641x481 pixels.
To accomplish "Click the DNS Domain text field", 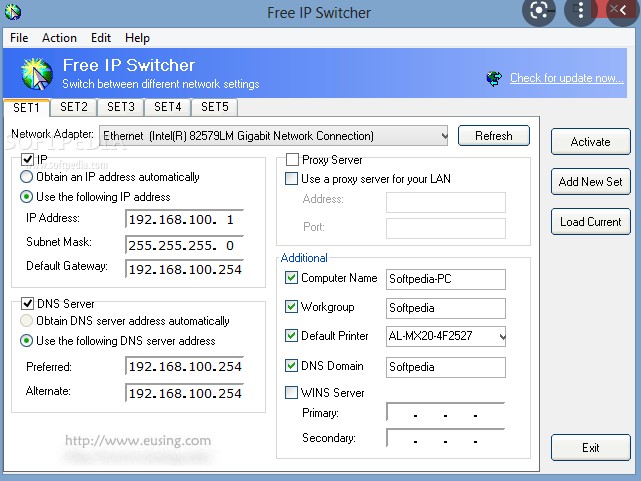I will click(x=446, y=367).
